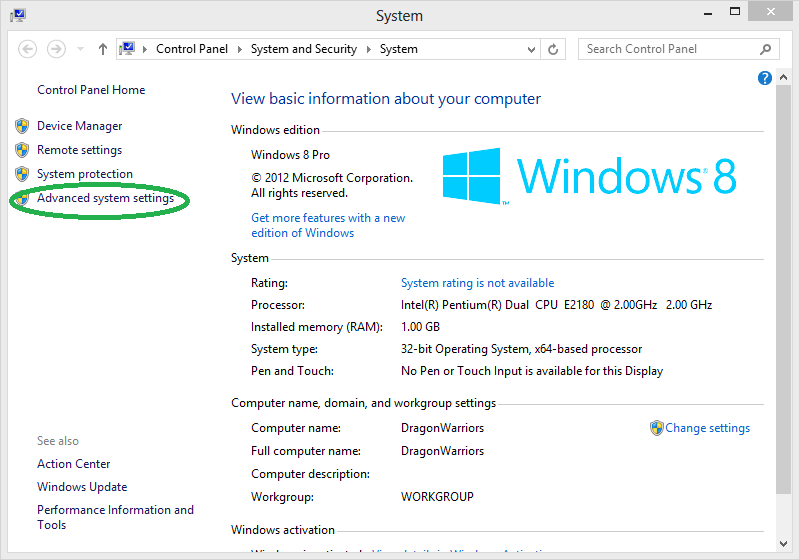Screen dimensions: 800x560
Task: Select the No Pen or Touch Input text
Action: [532, 371]
